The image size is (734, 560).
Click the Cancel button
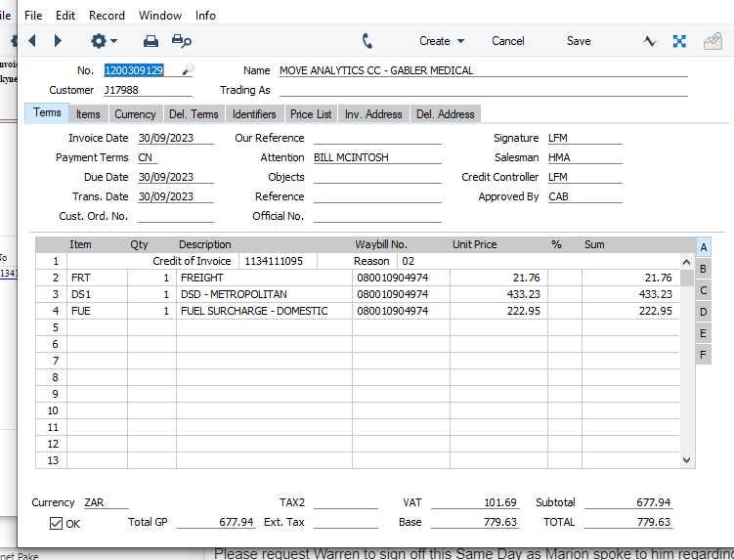(x=508, y=41)
